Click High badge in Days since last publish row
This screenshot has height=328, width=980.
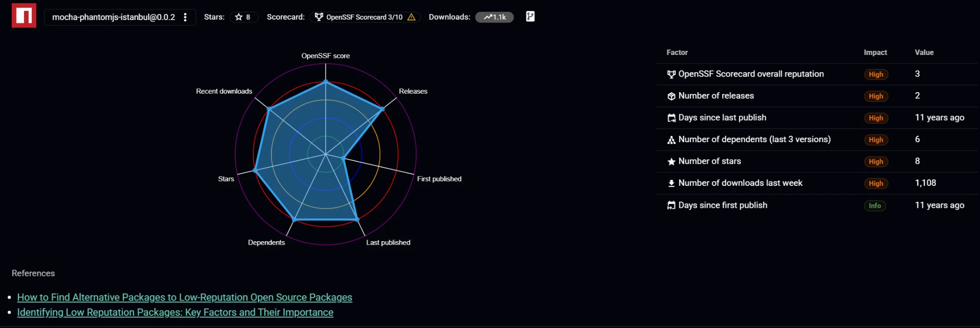876,118
